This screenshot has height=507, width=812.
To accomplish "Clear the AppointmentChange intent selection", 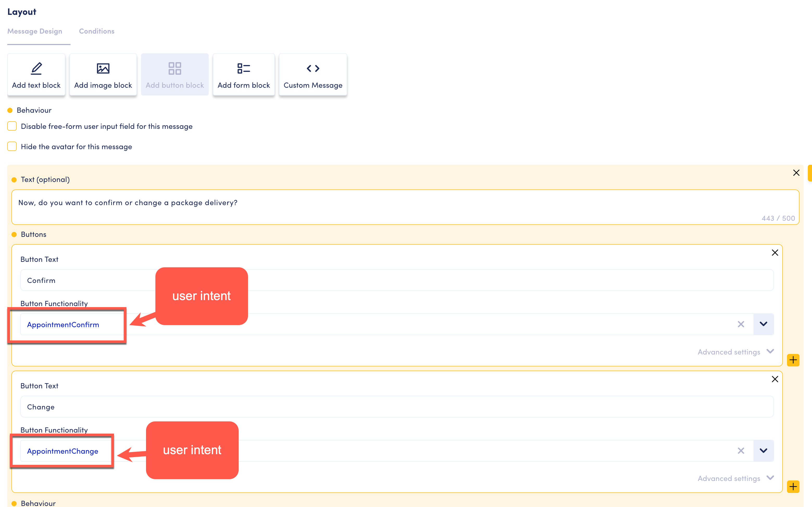I will point(741,451).
